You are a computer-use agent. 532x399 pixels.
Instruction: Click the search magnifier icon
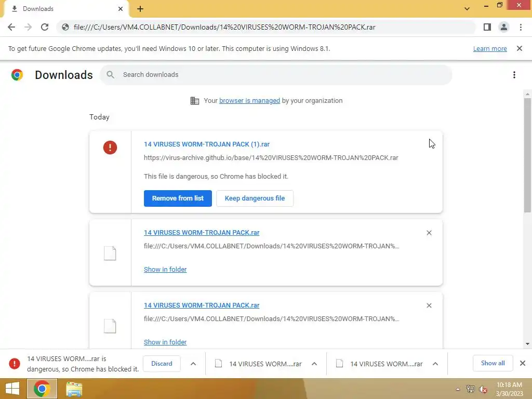pyautogui.click(x=110, y=75)
